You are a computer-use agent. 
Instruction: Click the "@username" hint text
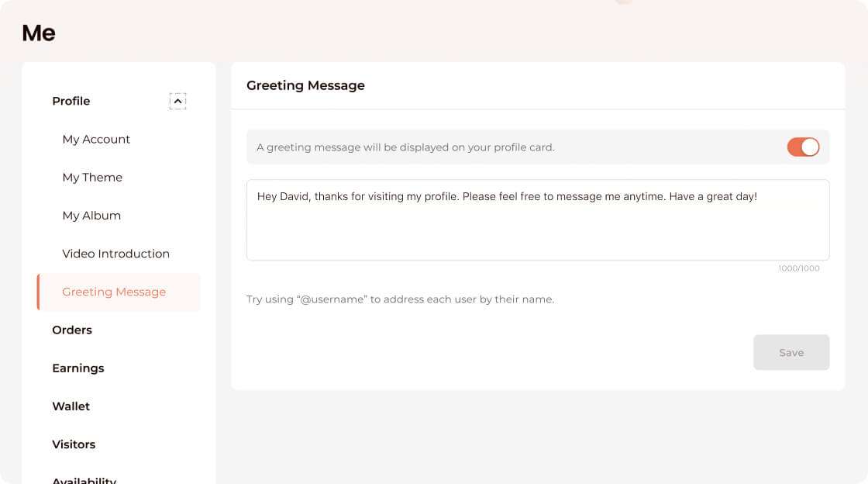400,299
